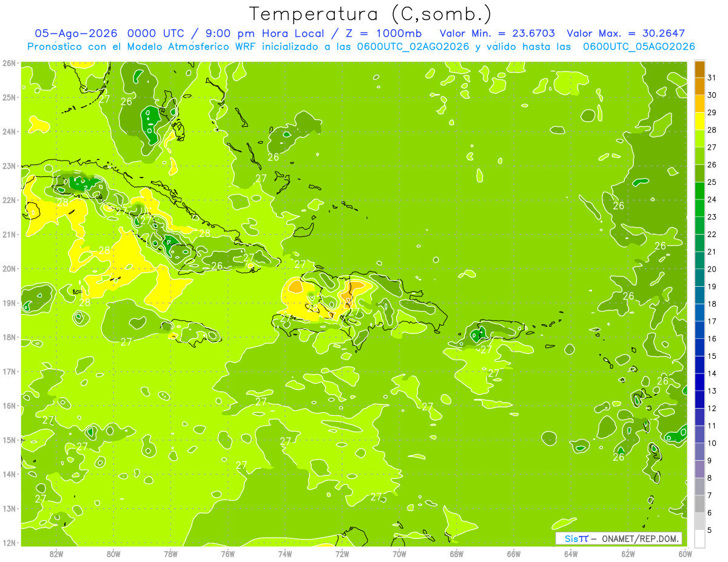
Task: Click the pressure level 'Z = 1000mb'
Action: [x=383, y=33]
